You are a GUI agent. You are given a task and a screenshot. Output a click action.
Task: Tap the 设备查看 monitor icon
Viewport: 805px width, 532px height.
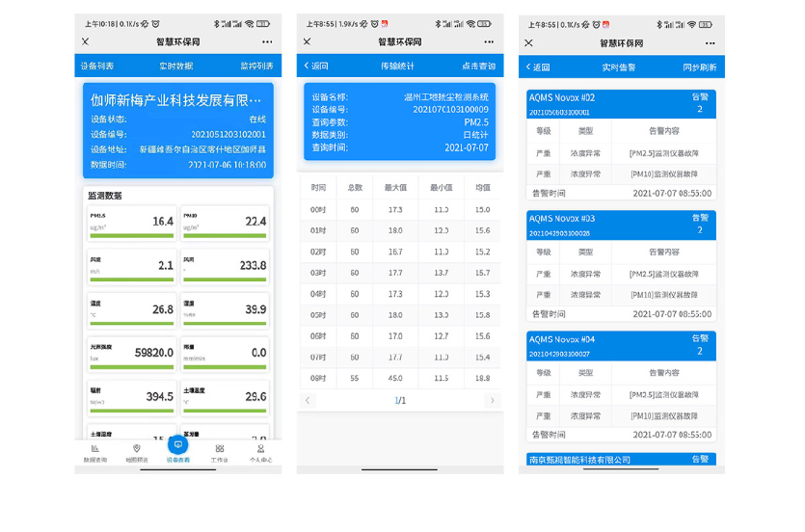click(x=177, y=444)
